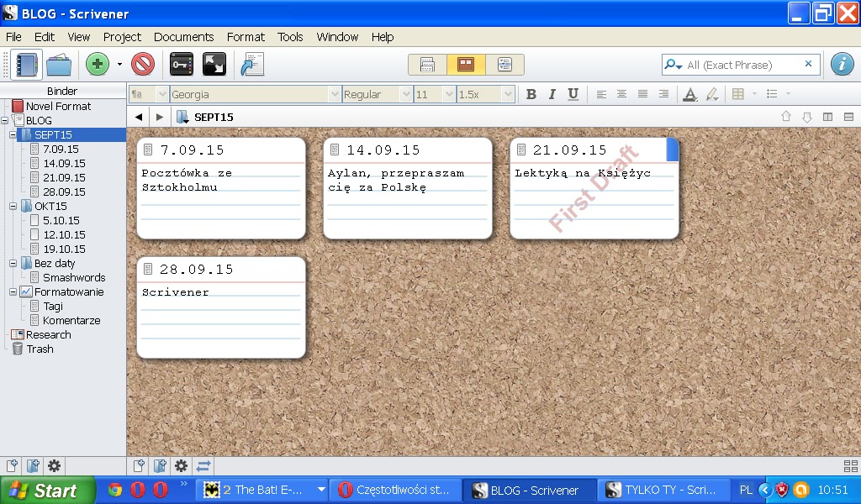This screenshot has height=504, width=861.
Task: Navigate back in document history
Action: [139, 117]
